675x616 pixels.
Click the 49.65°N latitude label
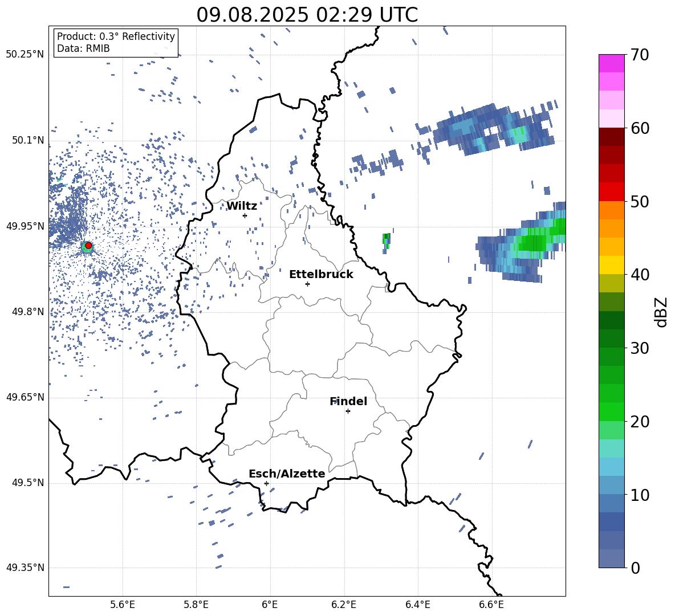(x=25, y=397)
